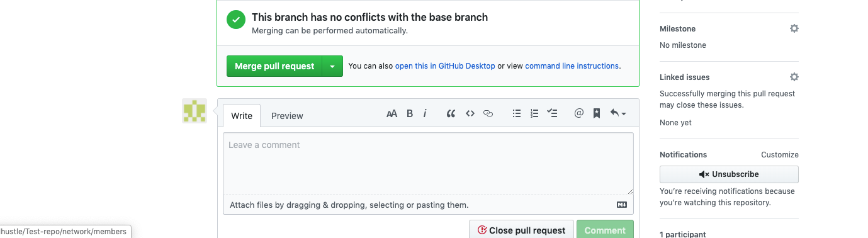Switch to the Preview tab
The height and width of the screenshot is (238, 868).
(x=287, y=116)
